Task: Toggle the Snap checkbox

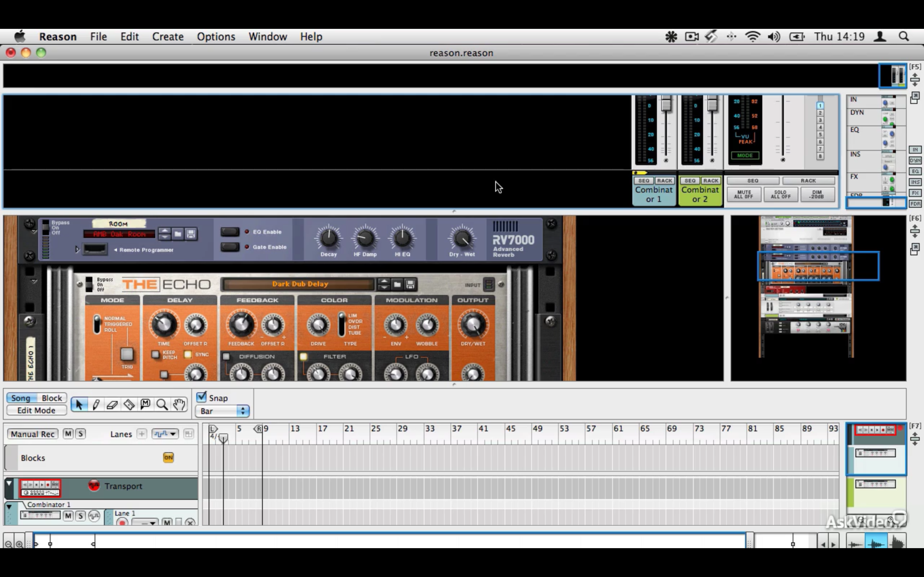Action: (202, 397)
